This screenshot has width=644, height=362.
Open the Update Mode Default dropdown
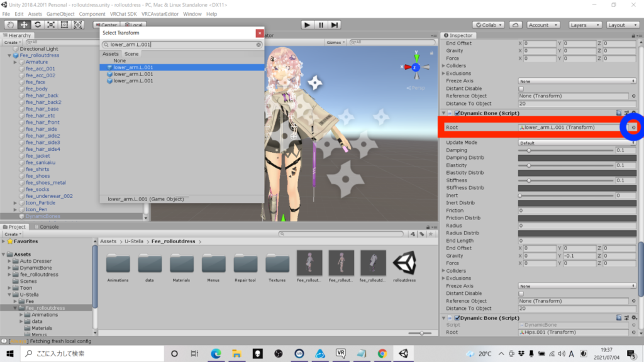click(577, 143)
